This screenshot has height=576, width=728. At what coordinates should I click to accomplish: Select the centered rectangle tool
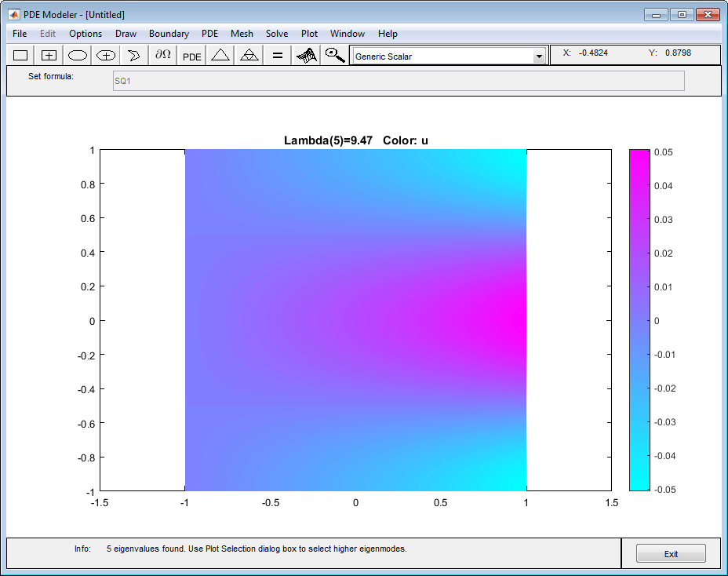tap(49, 56)
